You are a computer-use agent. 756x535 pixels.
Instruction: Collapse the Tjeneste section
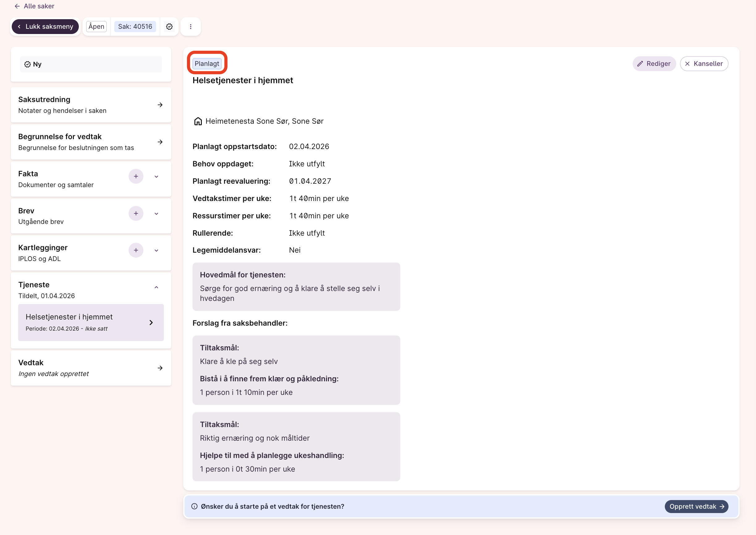point(156,288)
